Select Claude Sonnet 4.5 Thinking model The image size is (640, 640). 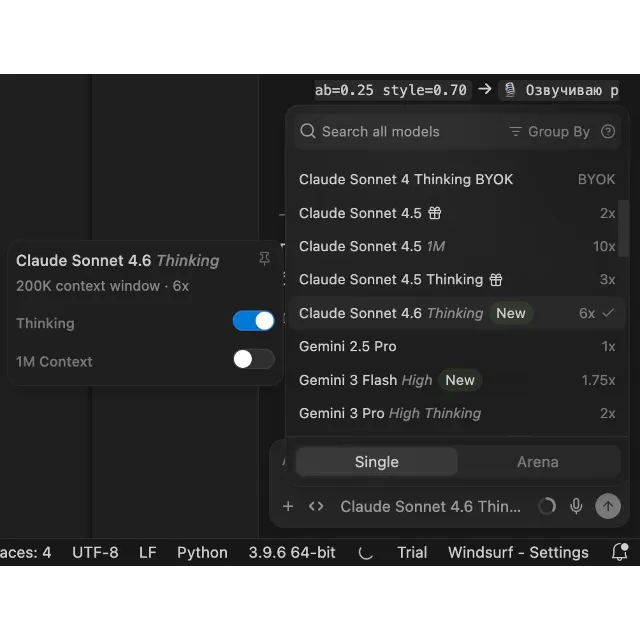457,280
